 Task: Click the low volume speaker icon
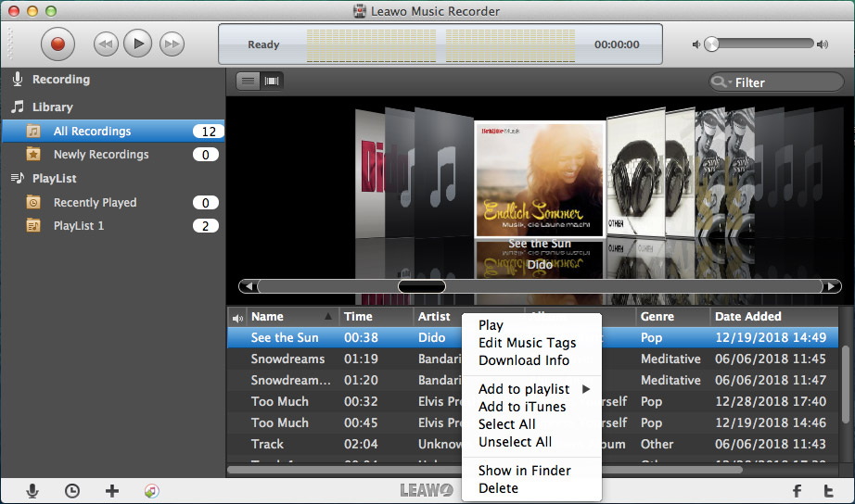(x=695, y=44)
